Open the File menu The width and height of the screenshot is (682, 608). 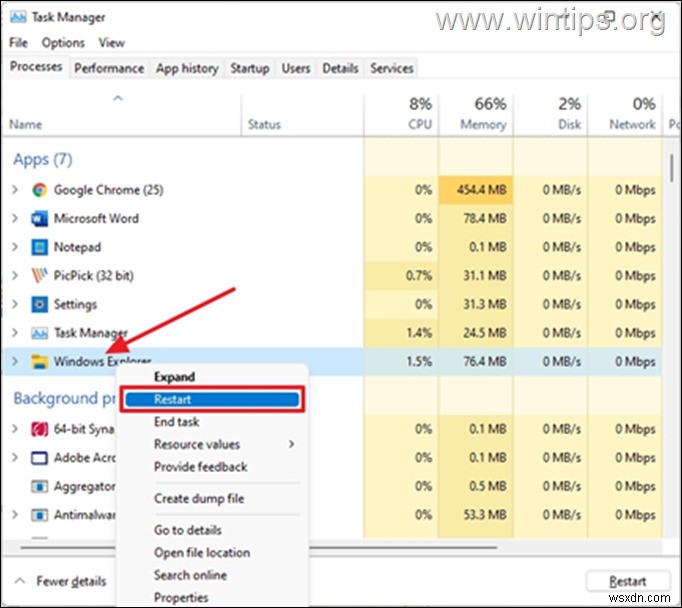tap(18, 43)
